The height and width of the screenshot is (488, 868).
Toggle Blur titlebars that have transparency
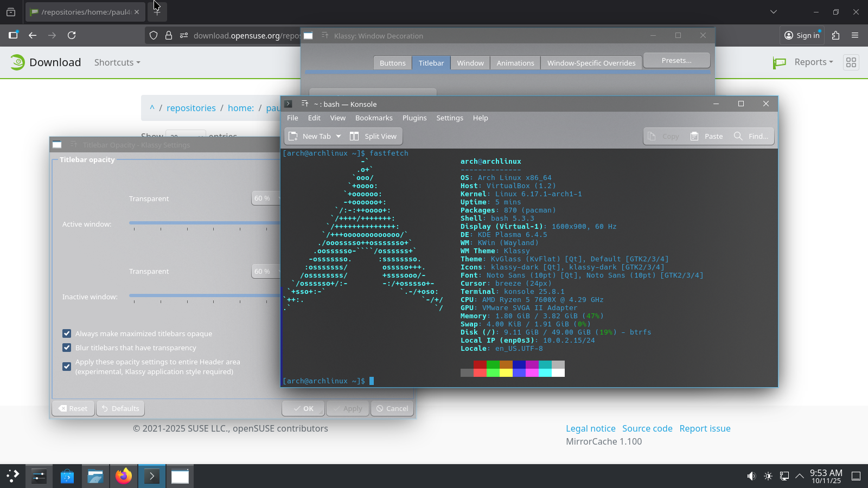67,348
